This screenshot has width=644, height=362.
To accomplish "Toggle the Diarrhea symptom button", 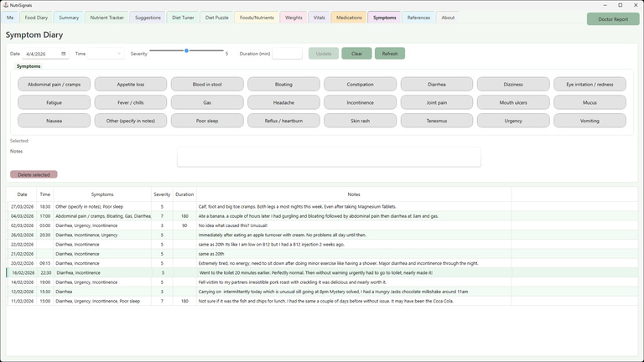I will [437, 84].
